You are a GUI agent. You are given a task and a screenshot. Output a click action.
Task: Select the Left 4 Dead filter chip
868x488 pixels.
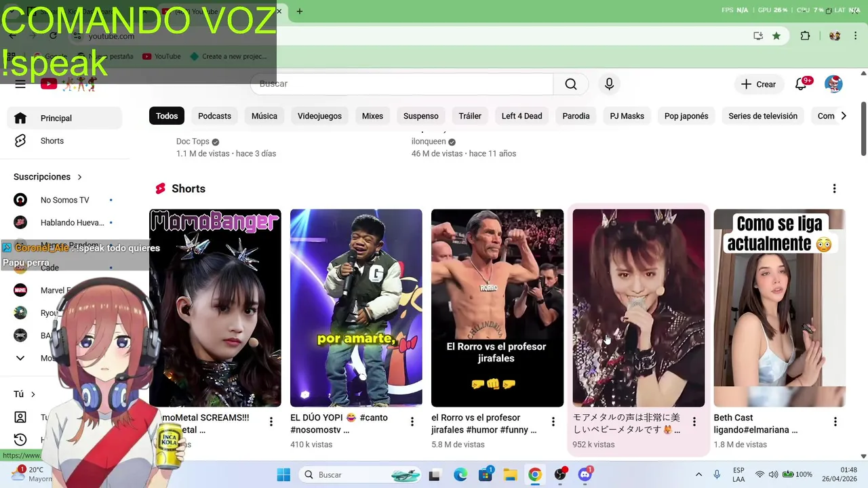point(521,116)
